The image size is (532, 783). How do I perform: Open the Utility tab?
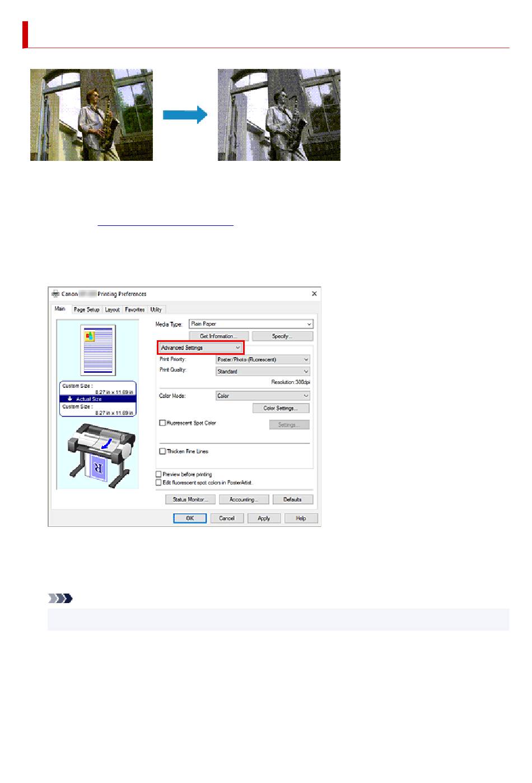pyautogui.click(x=156, y=309)
